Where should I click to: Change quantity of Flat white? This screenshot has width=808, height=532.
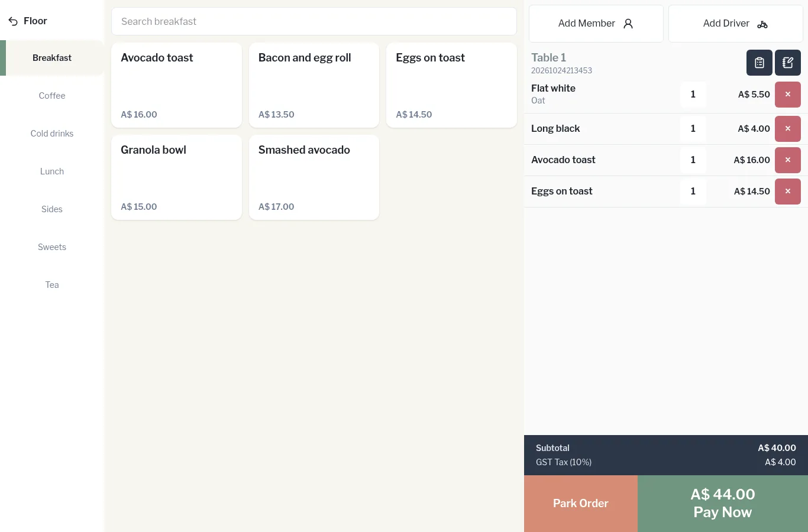tap(693, 95)
